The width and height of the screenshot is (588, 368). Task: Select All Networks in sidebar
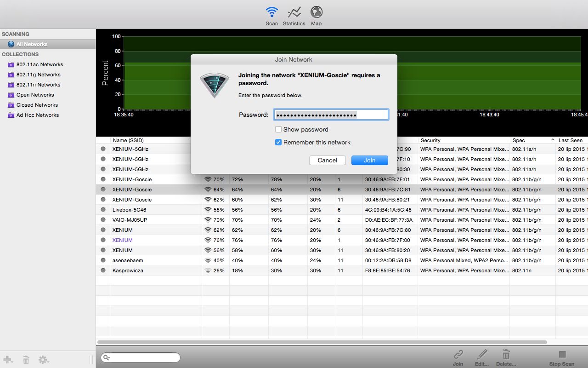[48, 44]
